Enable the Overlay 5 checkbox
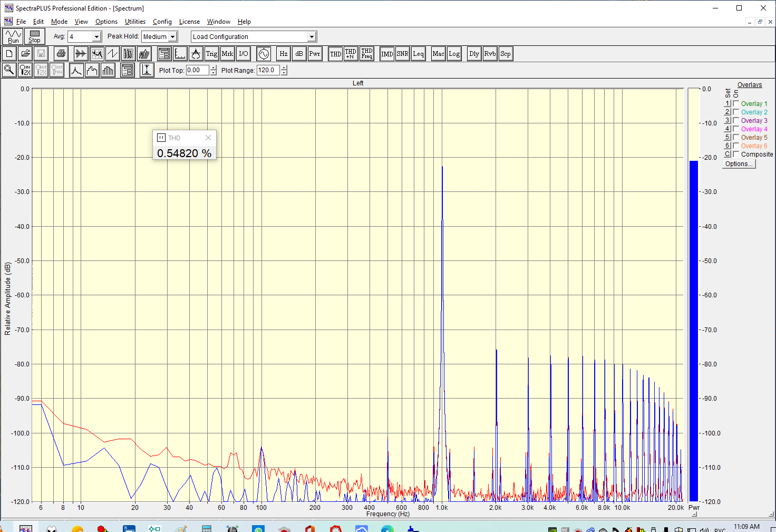Screen dimensions: 776x532 [x=736, y=137]
